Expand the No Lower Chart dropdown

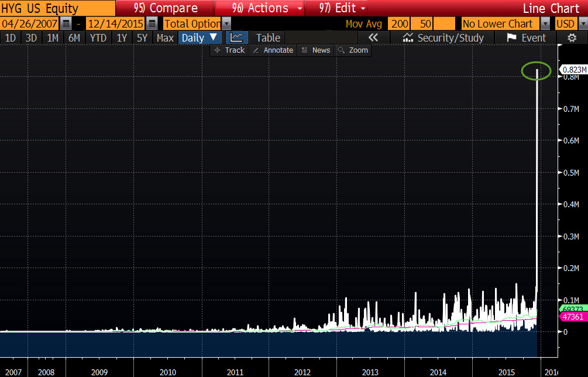[545, 23]
